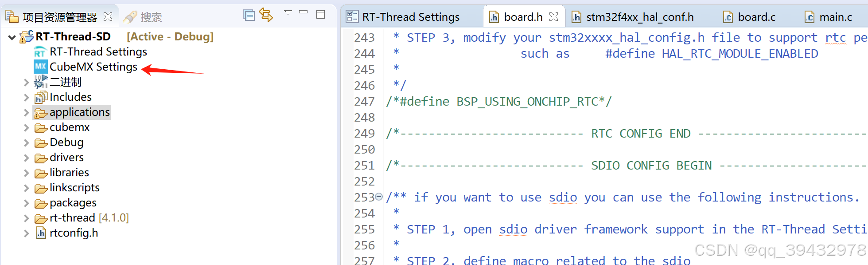The image size is (868, 265).
Task: Minimize the project explorer panel
Action: point(304,12)
